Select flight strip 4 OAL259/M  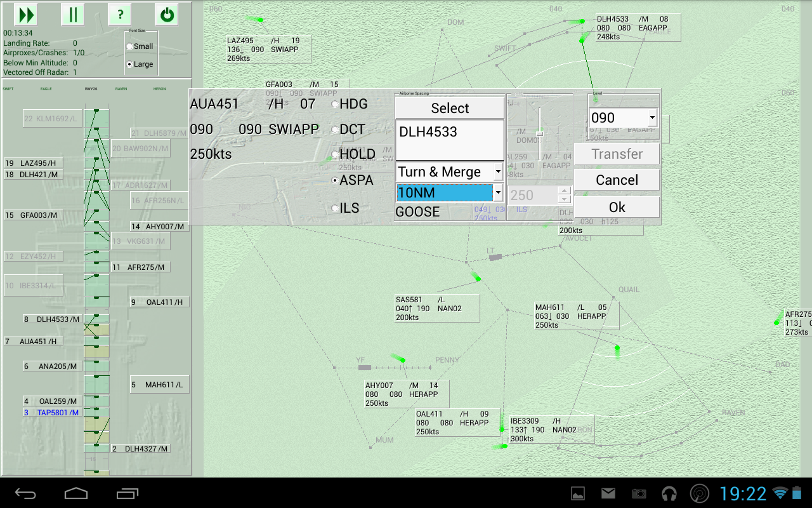pos(53,401)
